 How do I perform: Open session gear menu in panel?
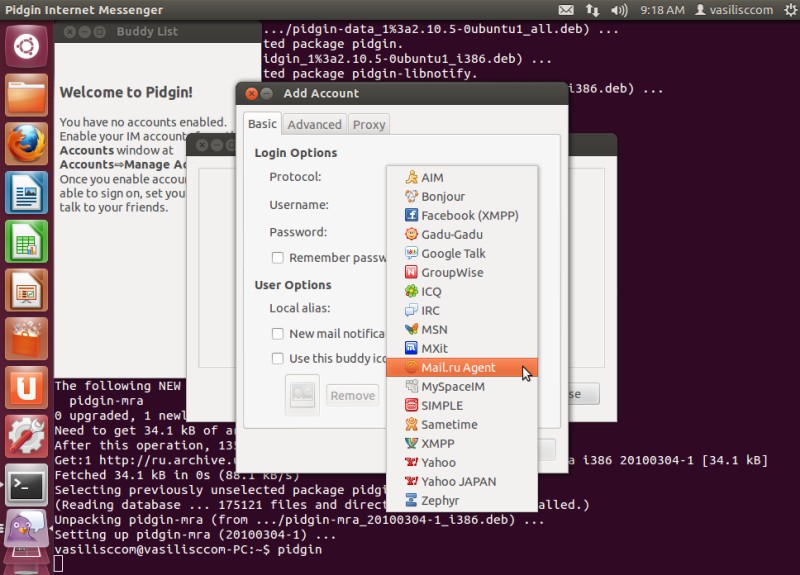click(x=791, y=10)
